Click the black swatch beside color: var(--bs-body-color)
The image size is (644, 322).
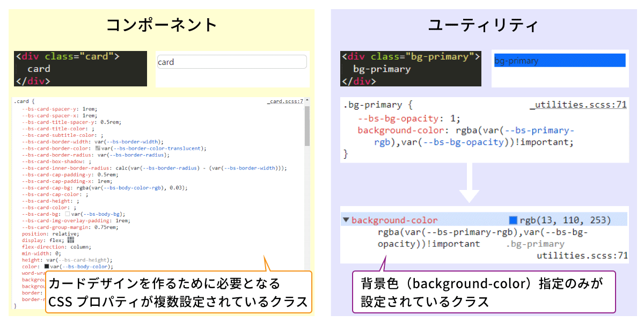point(47,266)
